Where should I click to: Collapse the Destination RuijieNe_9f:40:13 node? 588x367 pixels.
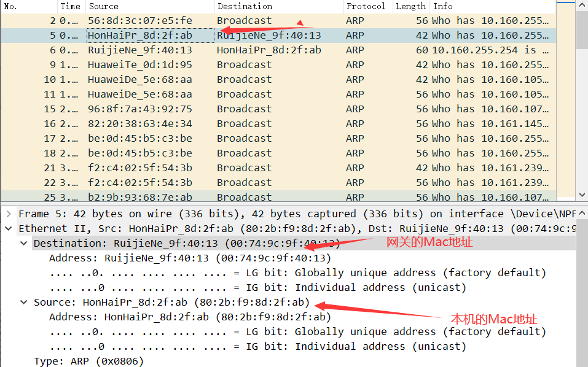[23, 244]
